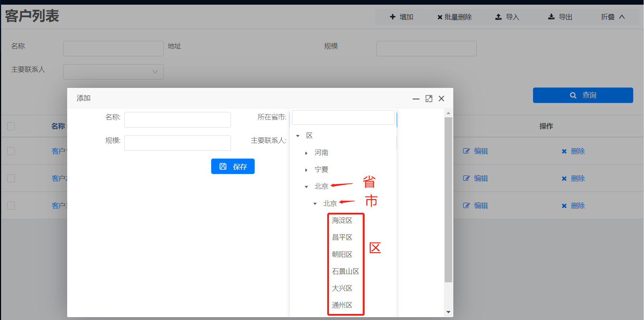Toggle the select-all checkbox in table header
The image size is (644, 320).
[11, 126]
